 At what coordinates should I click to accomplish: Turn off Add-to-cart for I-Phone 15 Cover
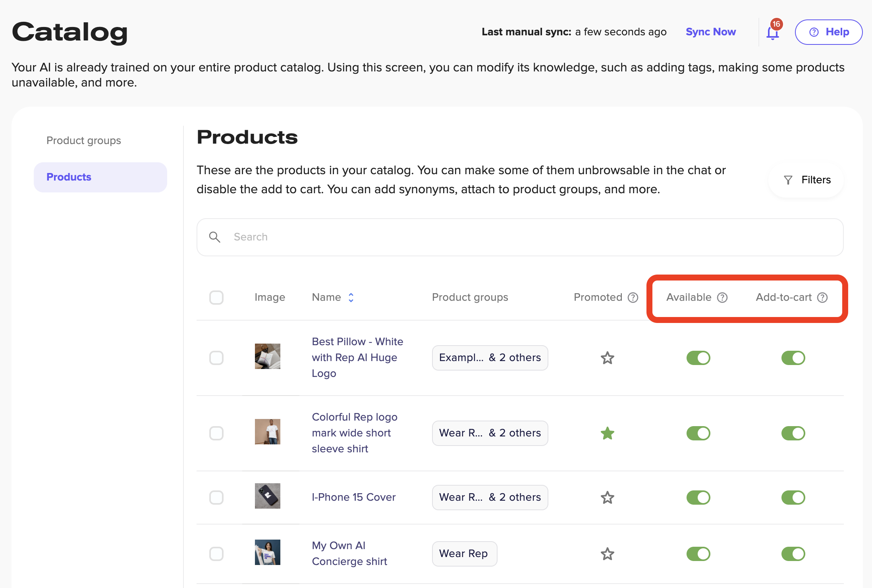(x=793, y=498)
